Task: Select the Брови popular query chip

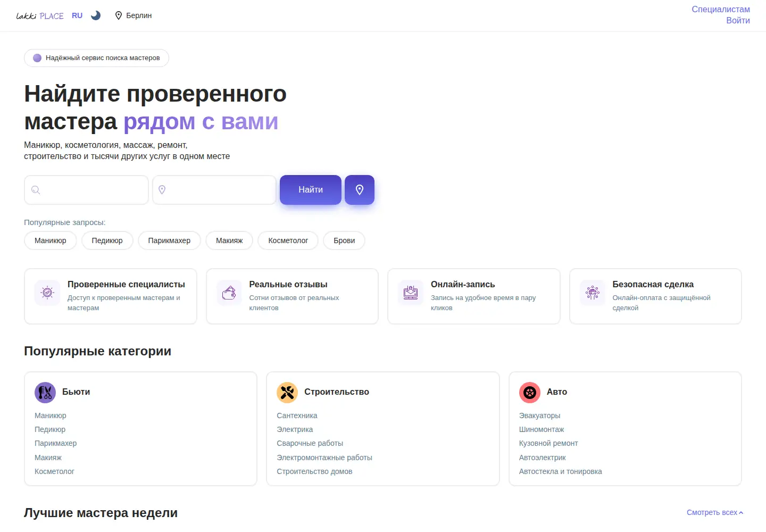Action: click(344, 240)
